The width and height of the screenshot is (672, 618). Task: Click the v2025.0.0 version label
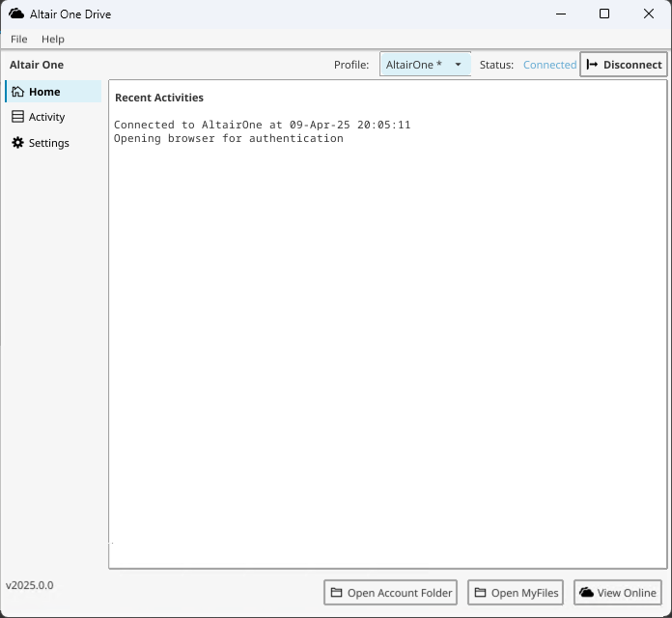click(x=30, y=585)
